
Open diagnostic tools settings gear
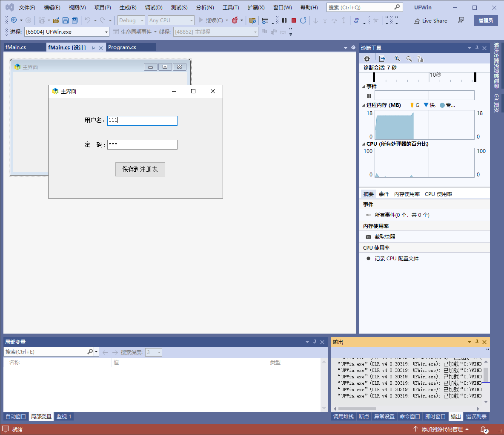click(367, 58)
